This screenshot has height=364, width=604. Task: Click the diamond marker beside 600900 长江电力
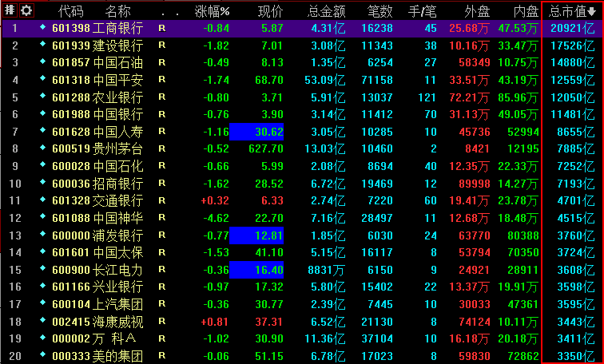point(43,268)
